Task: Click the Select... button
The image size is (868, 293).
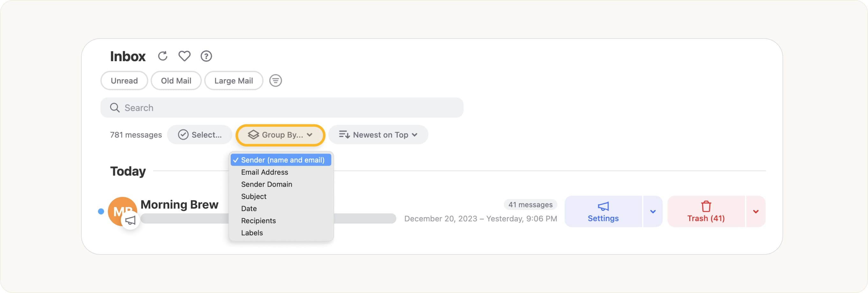Action: coord(200,135)
